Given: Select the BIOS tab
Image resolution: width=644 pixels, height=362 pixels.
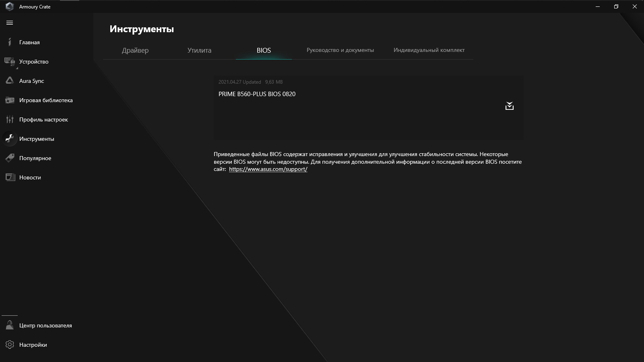Looking at the screenshot, I should click(264, 50).
